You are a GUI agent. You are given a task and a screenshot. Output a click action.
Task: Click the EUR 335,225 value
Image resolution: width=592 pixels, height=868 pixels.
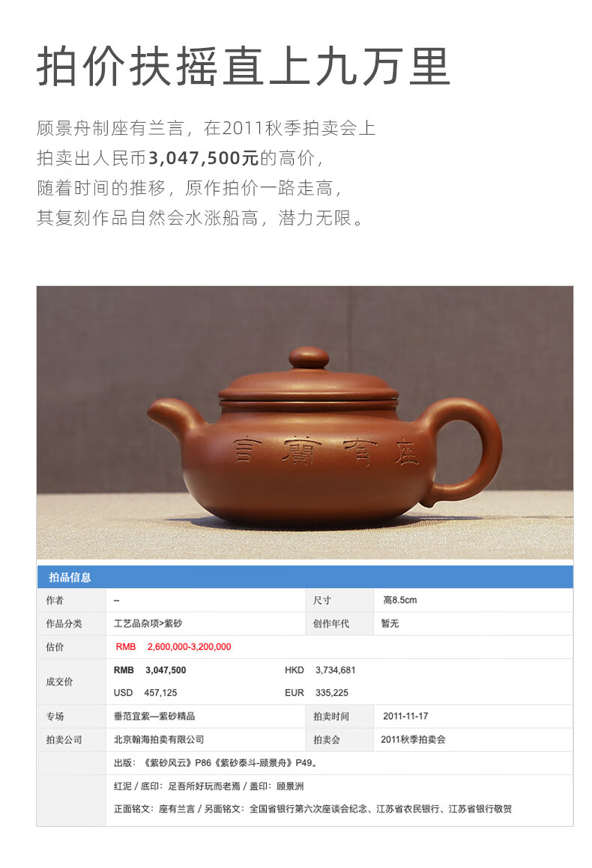click(317, 693)
